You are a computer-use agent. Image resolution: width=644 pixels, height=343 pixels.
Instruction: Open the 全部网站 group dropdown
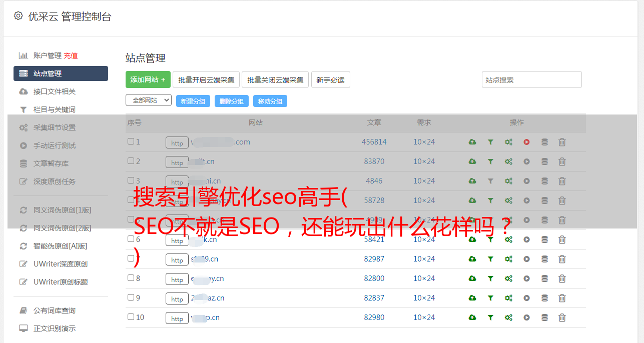[x=149, y=100]
